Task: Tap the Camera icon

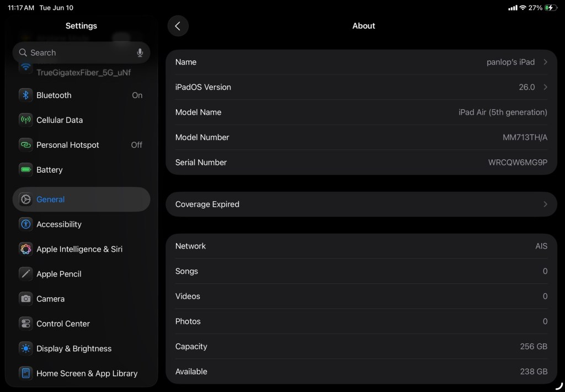Action: click(x=25, y=299)
